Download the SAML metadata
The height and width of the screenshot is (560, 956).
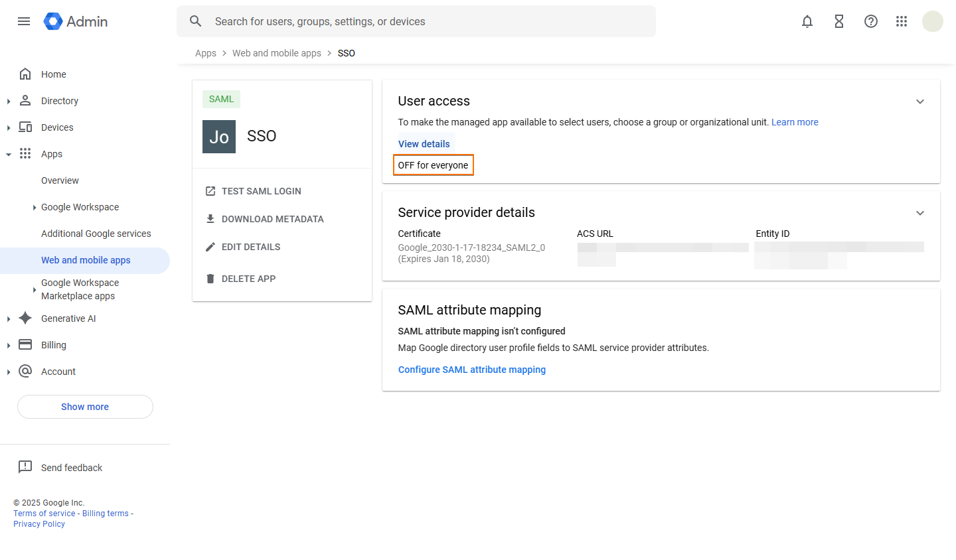tap(264, 219)
